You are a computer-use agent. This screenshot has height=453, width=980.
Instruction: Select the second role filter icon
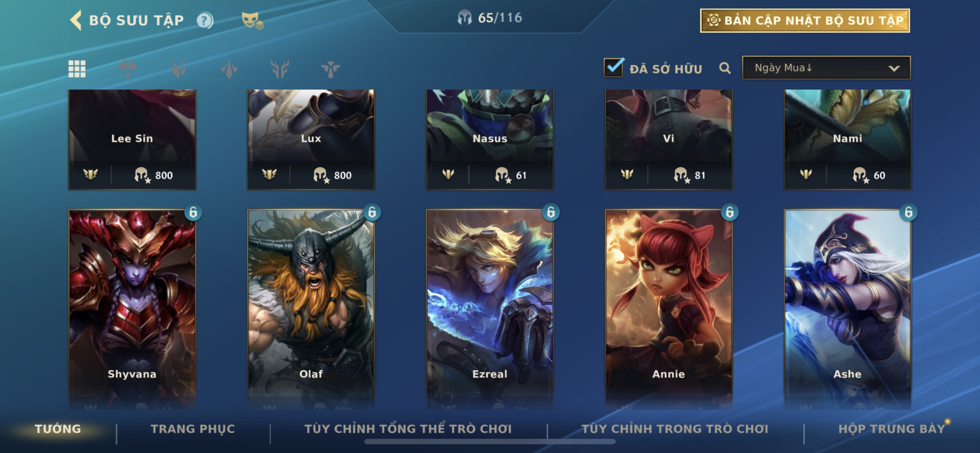pos(178,69)
